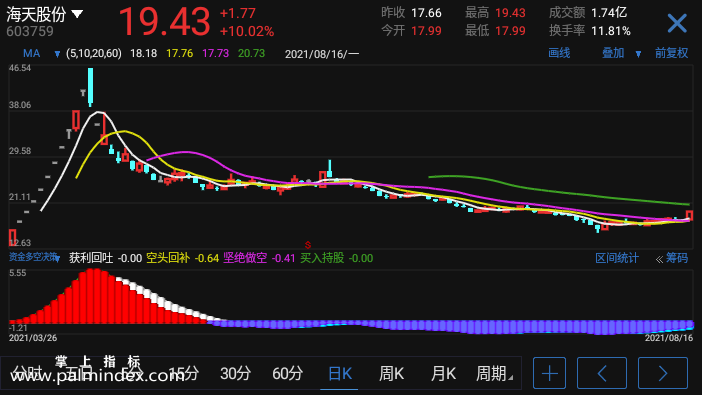This screenshot has height=395, width=702.
Task: Click the plus zoom-in button
Action: coord(549,373)
